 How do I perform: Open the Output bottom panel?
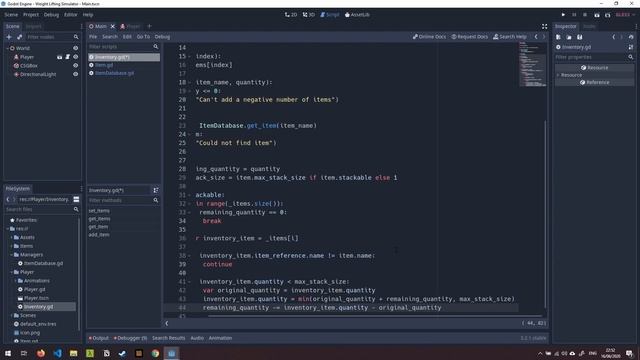click(x=98, y=338)
